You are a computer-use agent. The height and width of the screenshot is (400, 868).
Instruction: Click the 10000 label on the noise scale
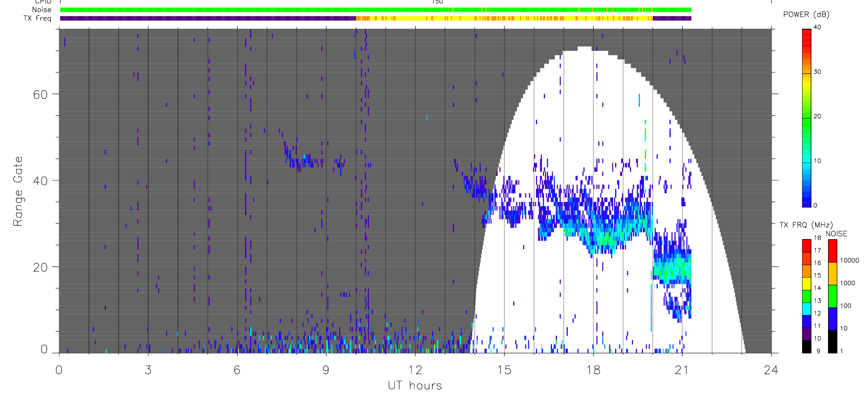pos(850,260)
